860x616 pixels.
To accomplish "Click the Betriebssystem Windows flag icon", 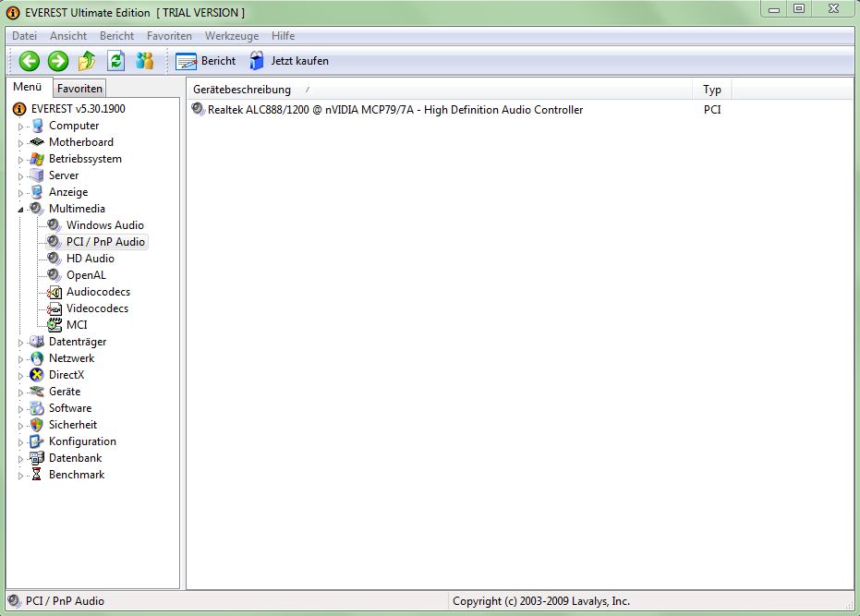I will pyautogui.click(x=37, y=159).
